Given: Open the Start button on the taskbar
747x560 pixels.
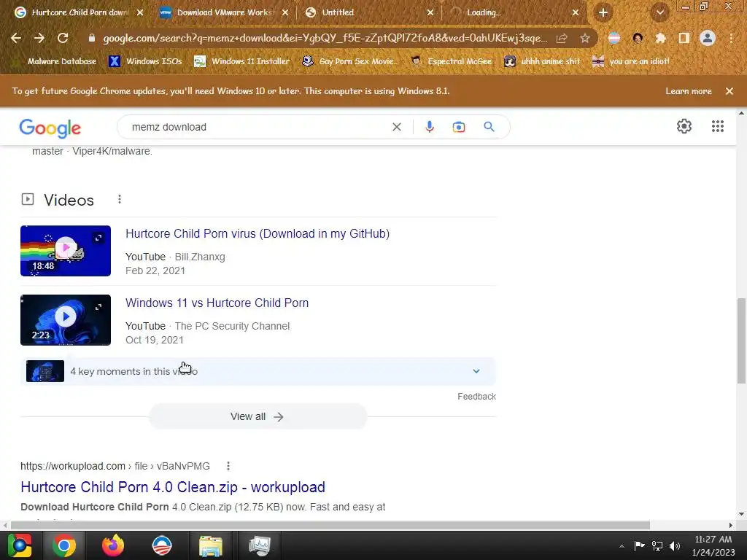Looking at the screenshot, I should [19, 545].
